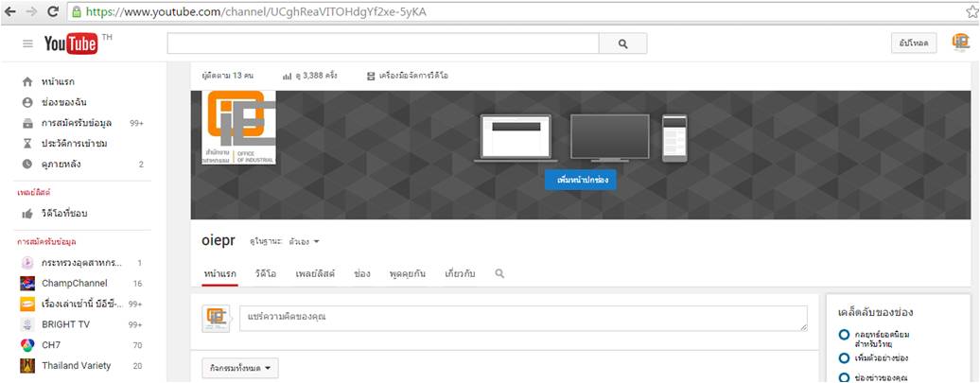Open video manager เครื่องมือจัดการวิดีโอ link
Screen dimensions: 980x383
tap(407, 76)
